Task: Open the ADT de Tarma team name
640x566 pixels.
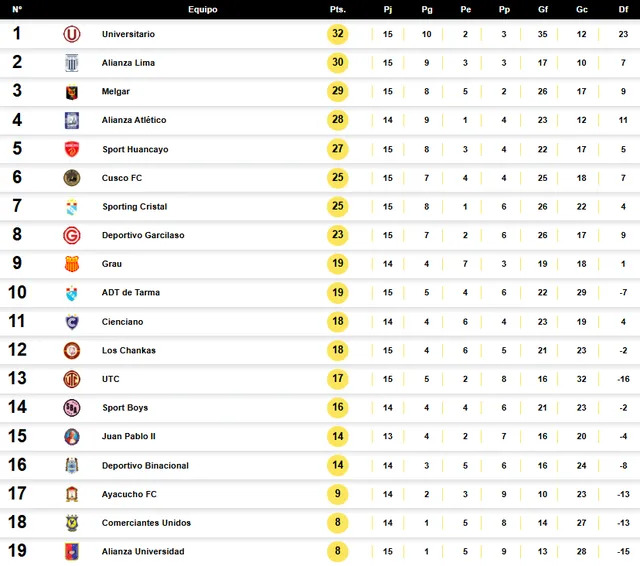Action: (x=131, y=293)
